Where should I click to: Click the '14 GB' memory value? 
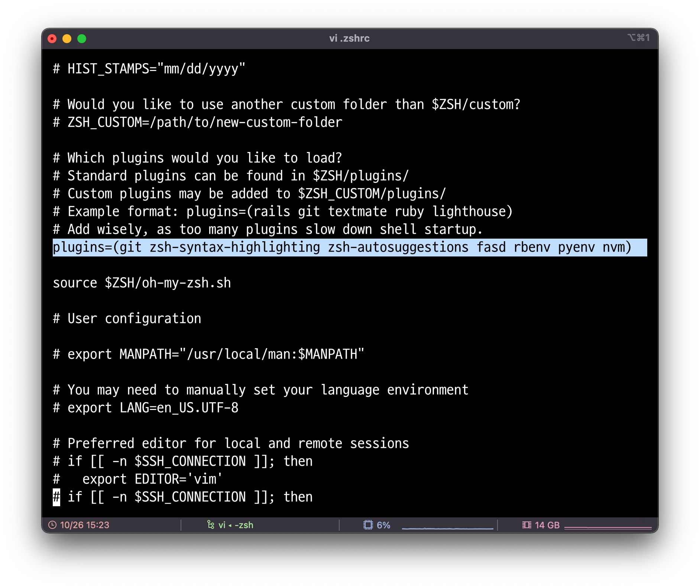(x=547, y=525)
